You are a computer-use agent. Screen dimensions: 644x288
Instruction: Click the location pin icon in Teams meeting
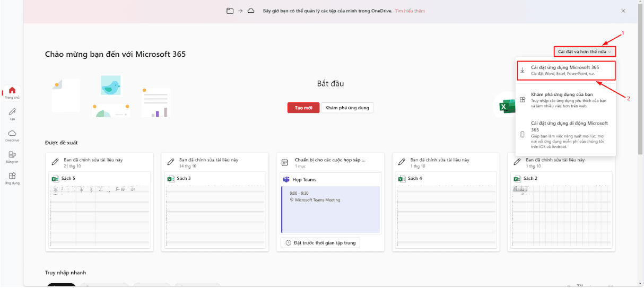[292, 200]
